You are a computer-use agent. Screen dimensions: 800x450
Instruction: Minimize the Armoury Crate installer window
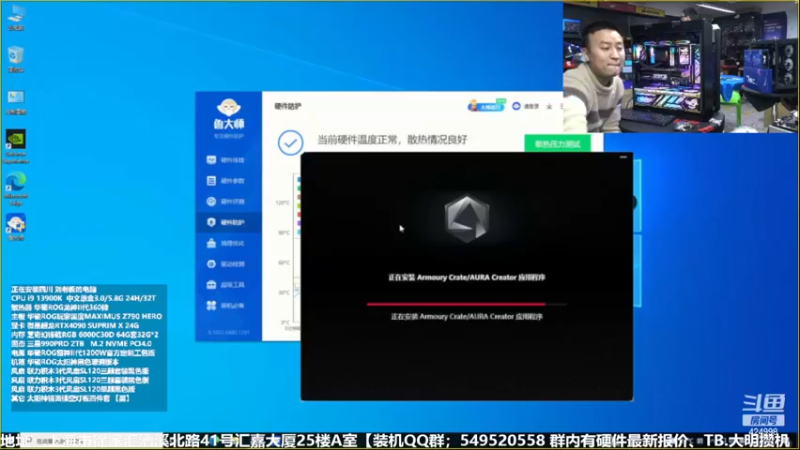[x=623, y=157]
